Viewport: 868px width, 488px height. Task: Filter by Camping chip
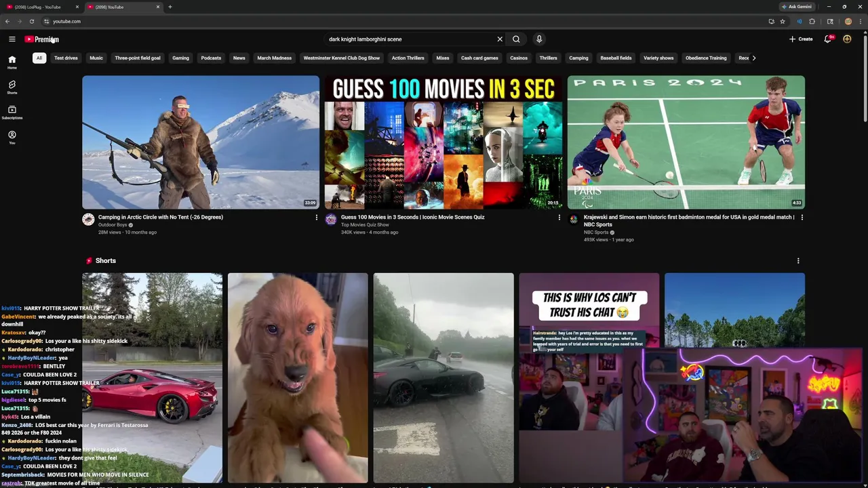(578, 58)
